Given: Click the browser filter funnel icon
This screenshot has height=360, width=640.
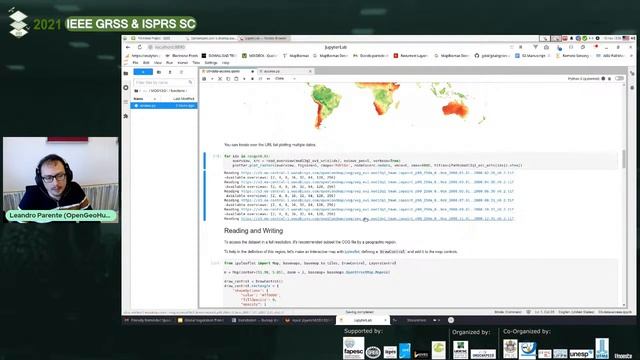Looking at the screenshot, I should coord(535,47).
